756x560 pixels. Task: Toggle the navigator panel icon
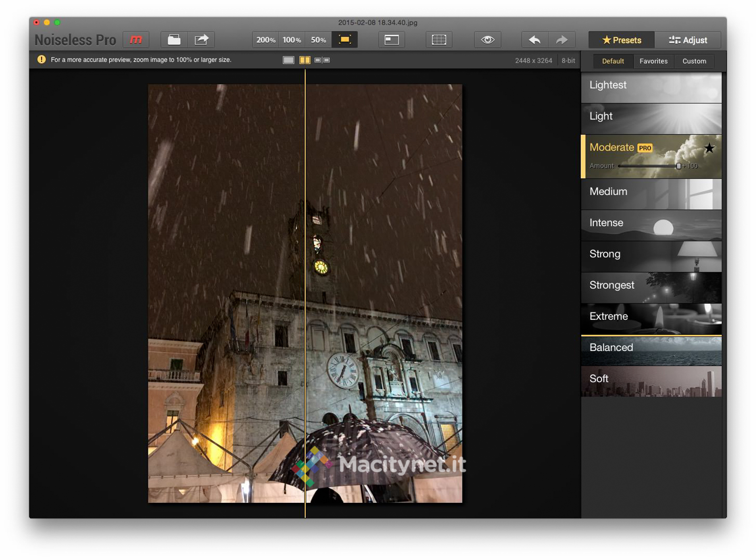392,40
